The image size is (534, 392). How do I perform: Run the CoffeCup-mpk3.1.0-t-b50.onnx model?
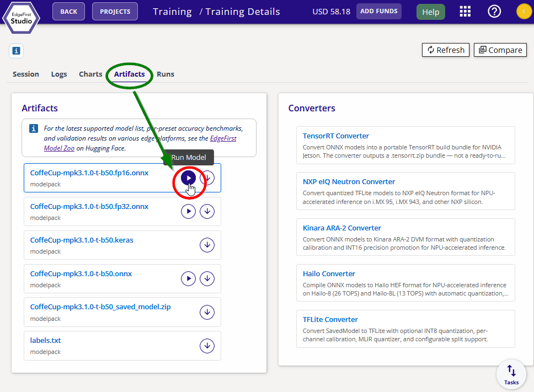[x=188, y=278]
